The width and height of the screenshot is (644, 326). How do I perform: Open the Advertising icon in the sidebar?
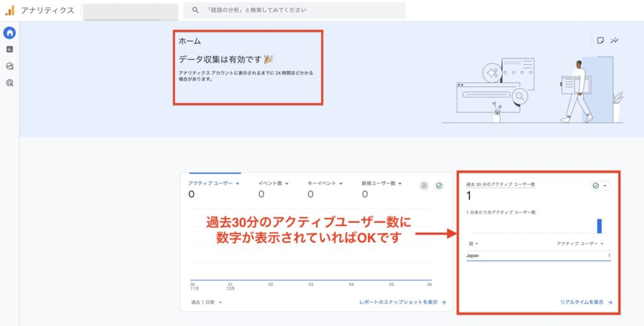point(9,82)
